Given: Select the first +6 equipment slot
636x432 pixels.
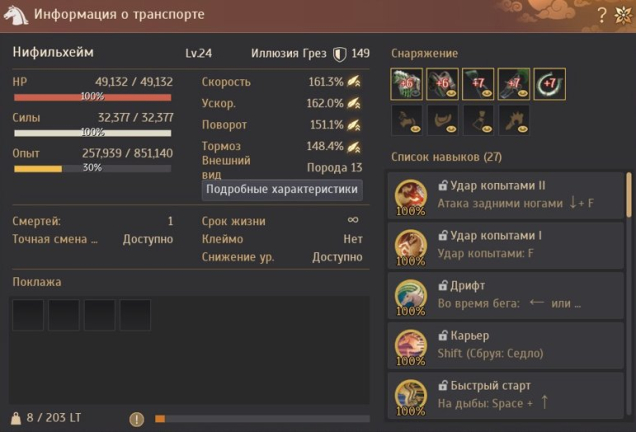Looking at the screenshot, I should pos(406,84).
